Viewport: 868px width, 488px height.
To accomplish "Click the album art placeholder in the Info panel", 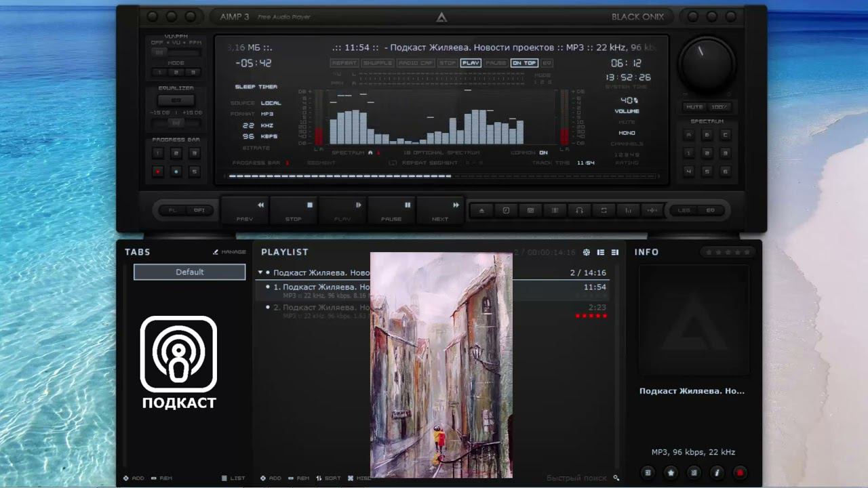I will pos(694,320).
